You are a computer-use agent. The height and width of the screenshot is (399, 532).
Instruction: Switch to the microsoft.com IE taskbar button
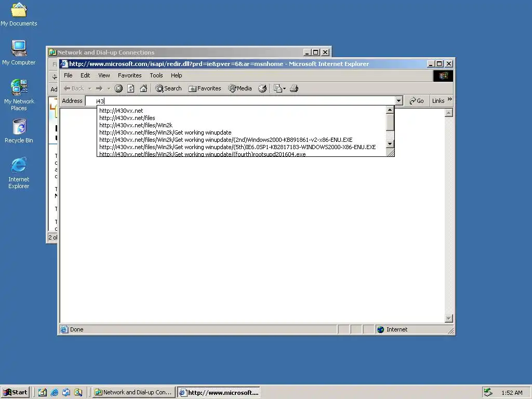(219, 393)
